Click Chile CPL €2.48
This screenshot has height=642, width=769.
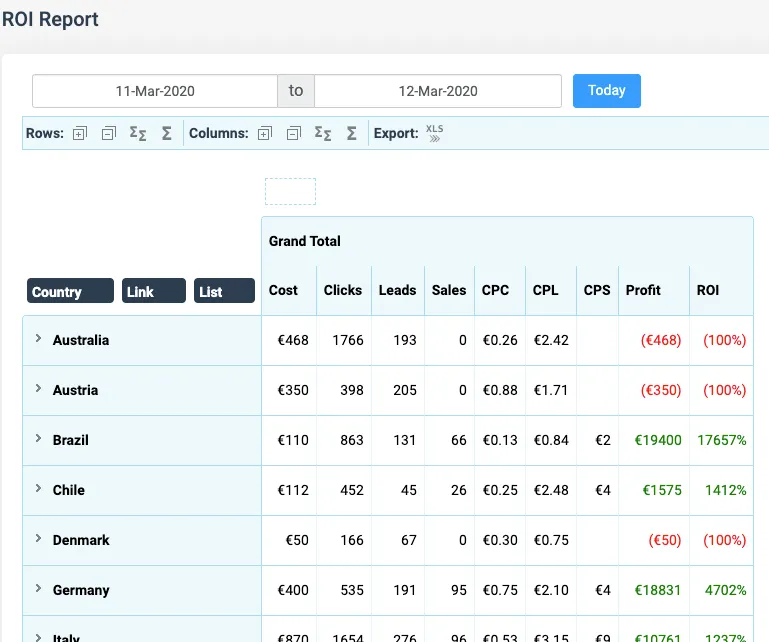pos(551,490)
